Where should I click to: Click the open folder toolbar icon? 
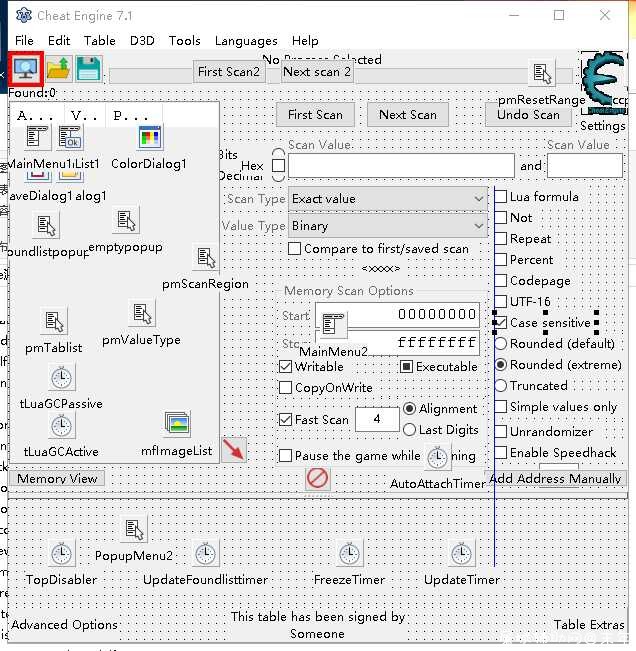[x=59, y=69]
